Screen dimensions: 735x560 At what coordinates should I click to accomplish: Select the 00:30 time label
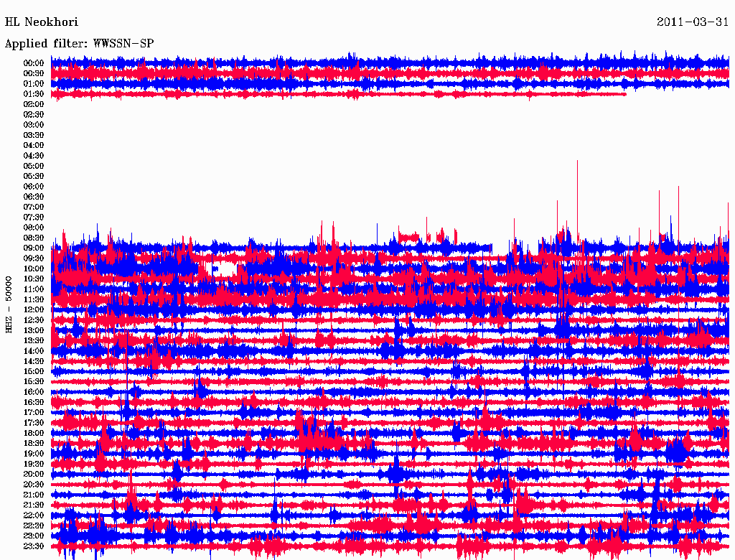(x=33, y=73)
